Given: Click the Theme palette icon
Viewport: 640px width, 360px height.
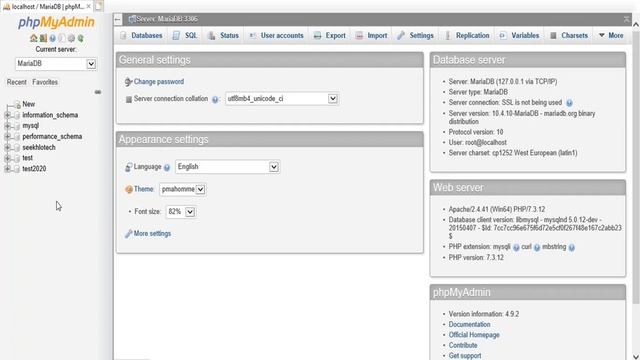Looking at the screenshot, I should (x=129, y=189).
